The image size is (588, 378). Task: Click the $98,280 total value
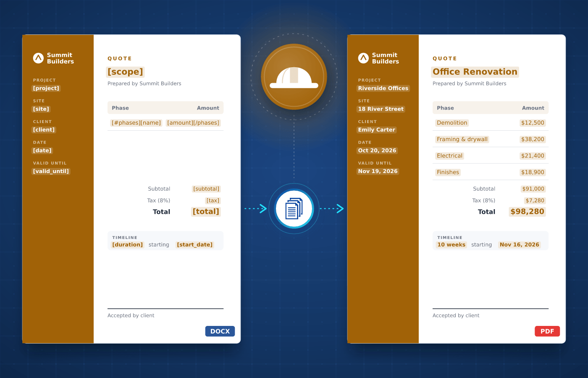click(x=528, y=212)
